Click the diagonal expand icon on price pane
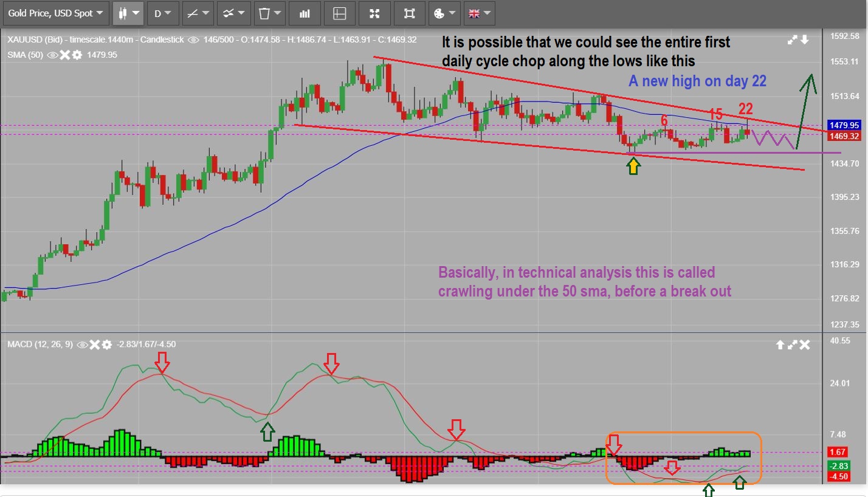The image size is (868, 497). [x=792, y=40]
